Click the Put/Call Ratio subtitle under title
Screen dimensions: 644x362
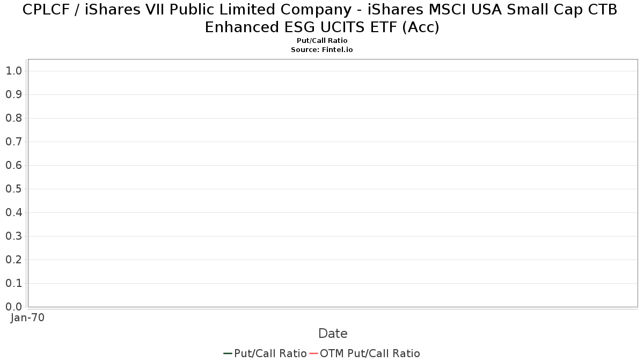coord(322,41)
